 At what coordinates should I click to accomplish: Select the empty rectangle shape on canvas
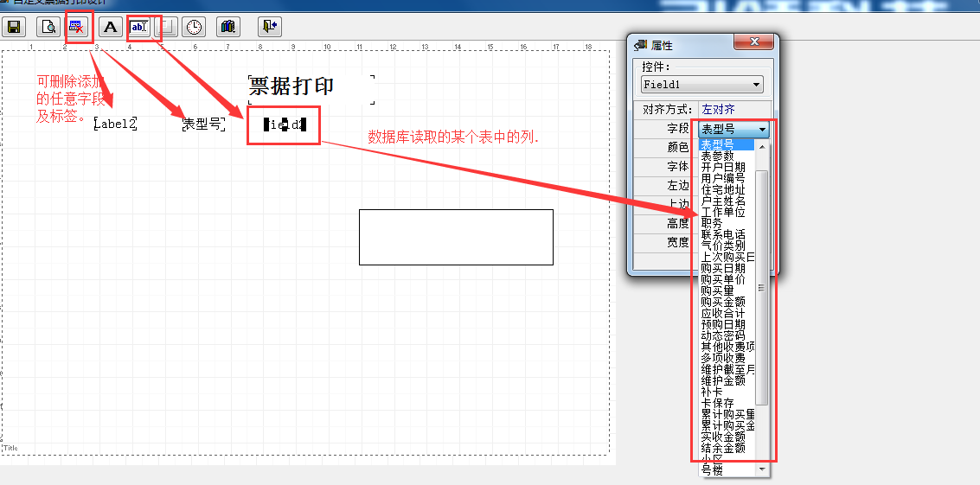pyautogui.click(x=456, y=237)
